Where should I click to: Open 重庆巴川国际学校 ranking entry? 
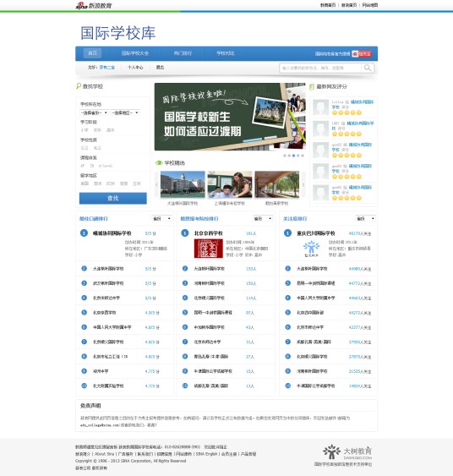[316, 233]
